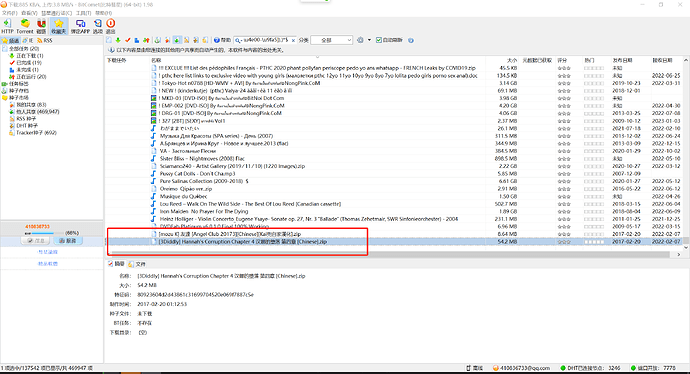Screen dimensions: 690x374
Task: Select 种子市场 folder in the sidebar
Action: click(x=18, y=98)
